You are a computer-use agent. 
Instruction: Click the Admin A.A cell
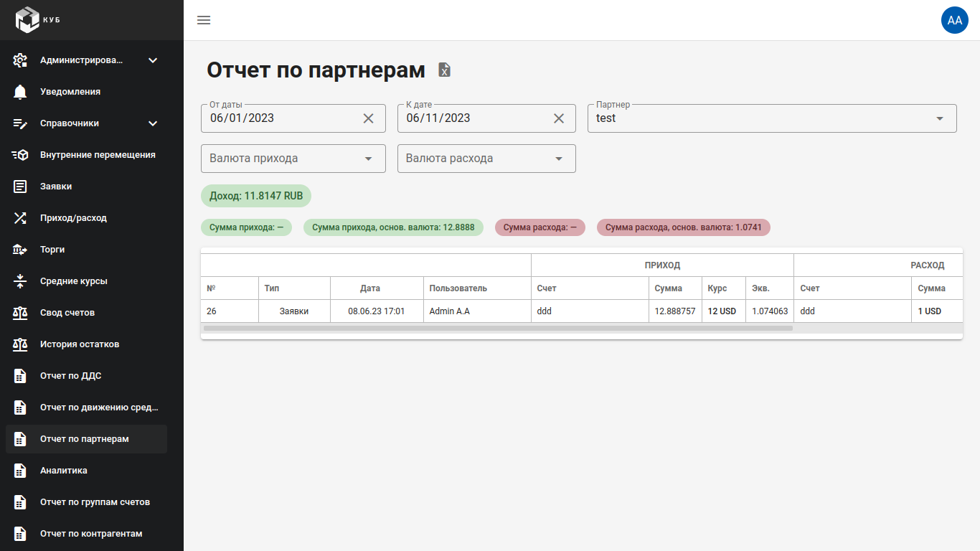click(x=477, y=311)
